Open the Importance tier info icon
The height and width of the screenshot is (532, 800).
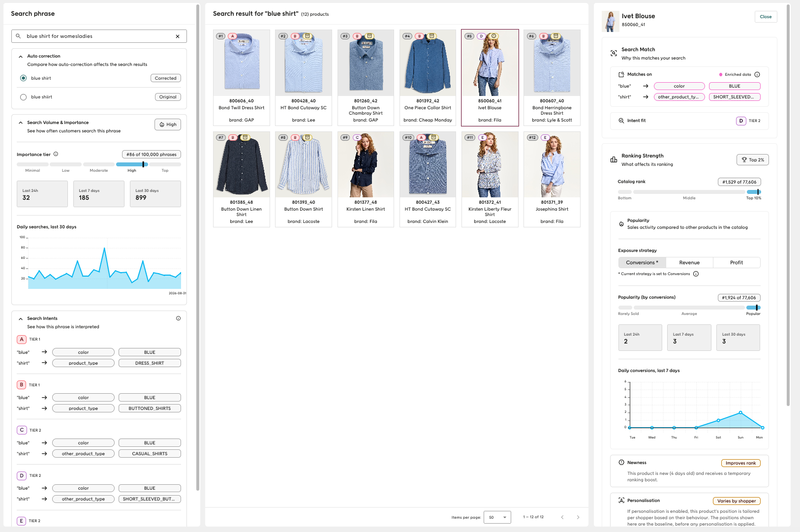(56, 154)
